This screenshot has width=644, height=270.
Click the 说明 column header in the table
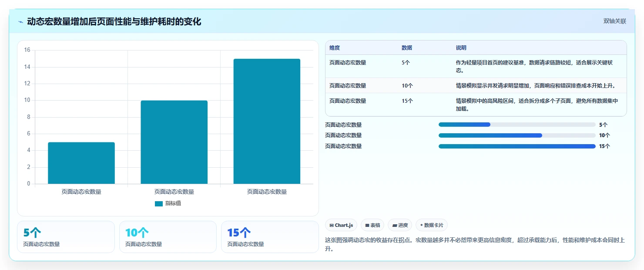pyautogui.click(x=461, y=48)
